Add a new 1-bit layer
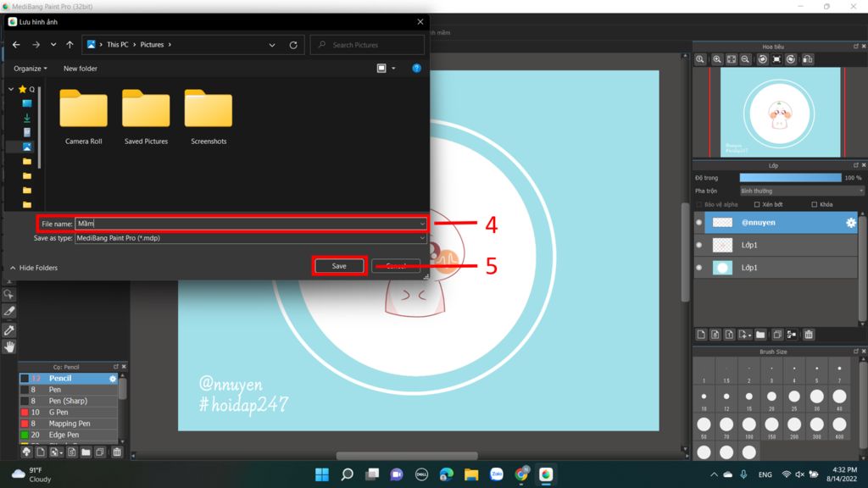 pyautogui.click(x=729, y=335)
